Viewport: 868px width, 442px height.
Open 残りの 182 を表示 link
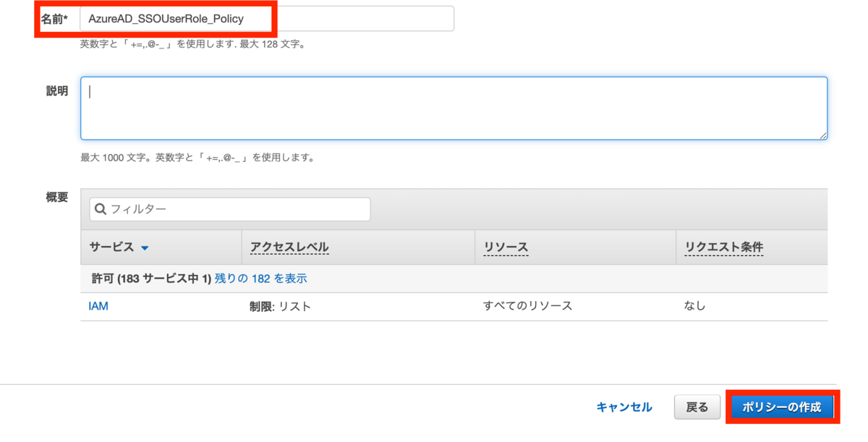click(x=260, y=279)
